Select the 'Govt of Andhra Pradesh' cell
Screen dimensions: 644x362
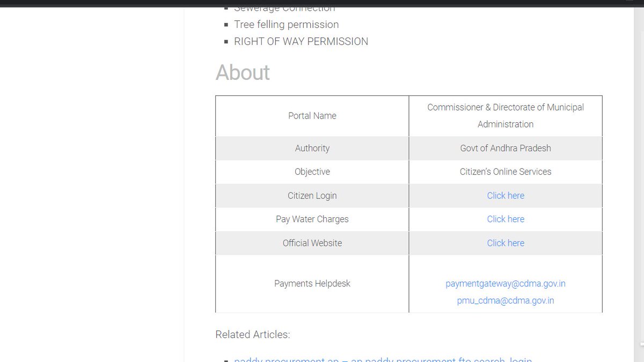pos(506,149)
